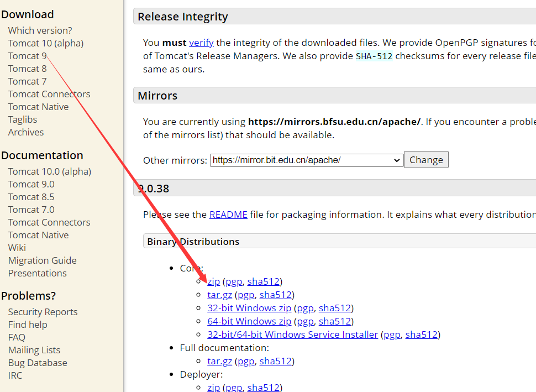Click the 'Deployer:' list label
Image resolution: width=536 pixels, height=392 pixels.
coord(201,374)
